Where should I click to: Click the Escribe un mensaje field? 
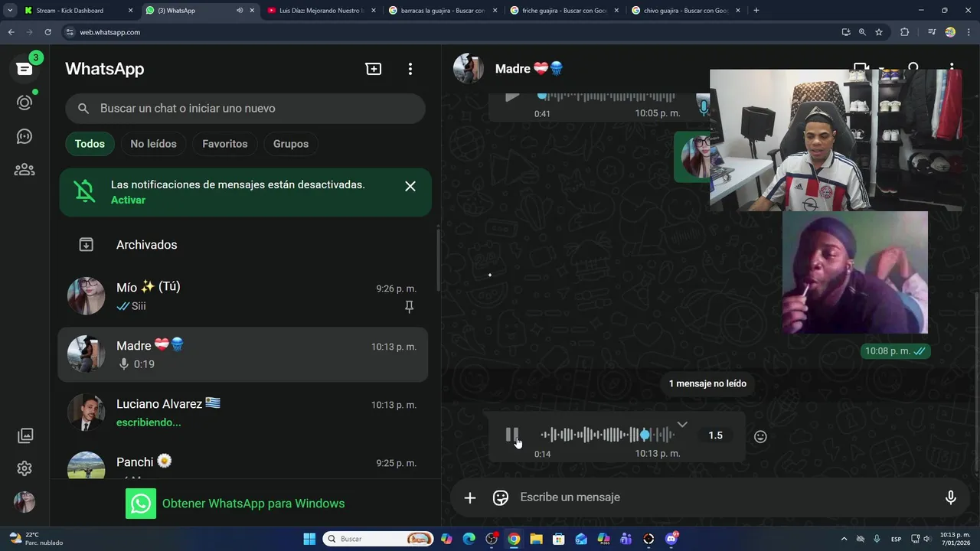[x=720, y=497]
